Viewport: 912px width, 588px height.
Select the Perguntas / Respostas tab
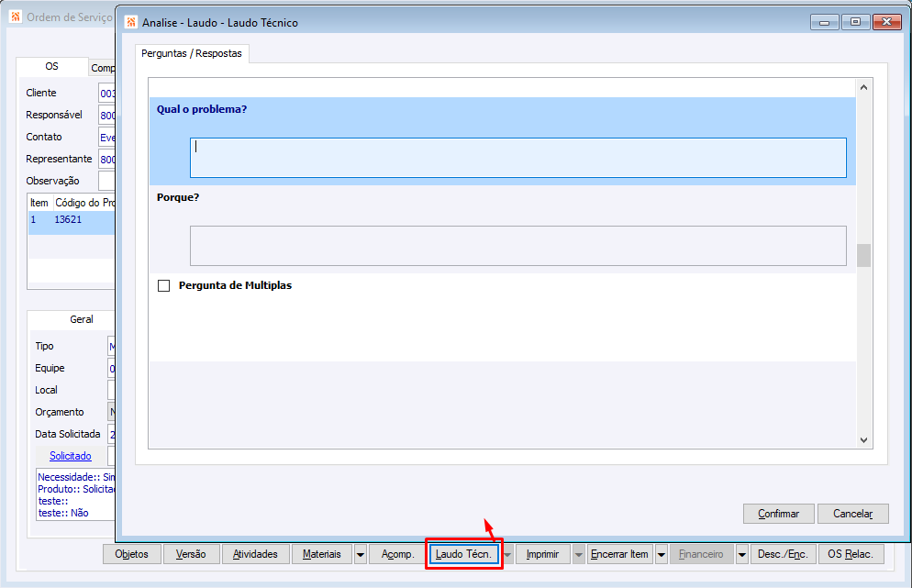click(x=192, y=53)
